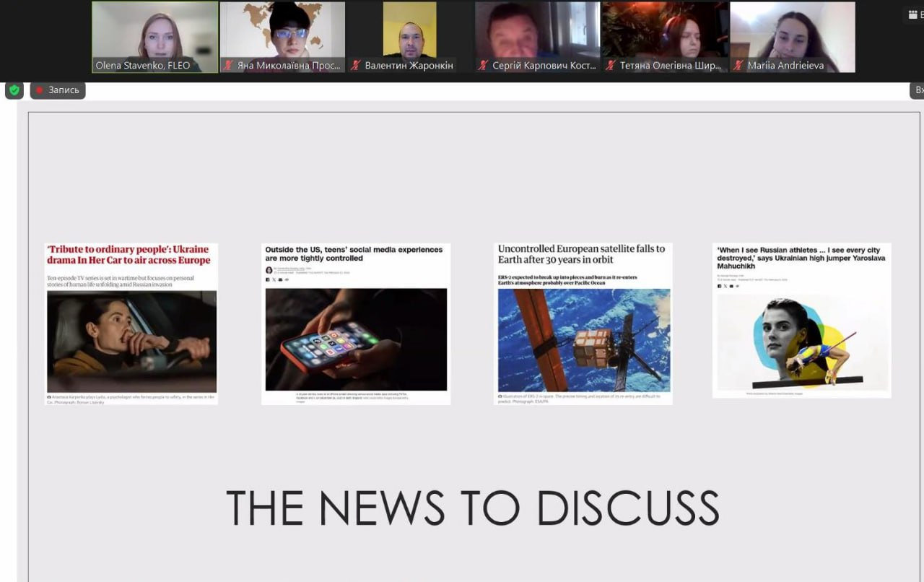Open the gallery view icon at top right
Screen dimensions: 924x582
coord(914,14)
